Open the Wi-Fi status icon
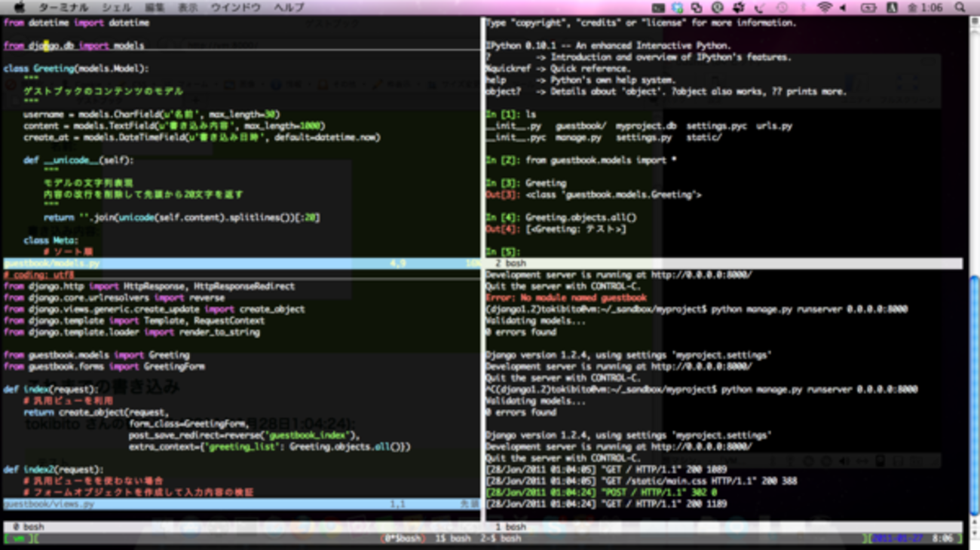 point(824,8)
